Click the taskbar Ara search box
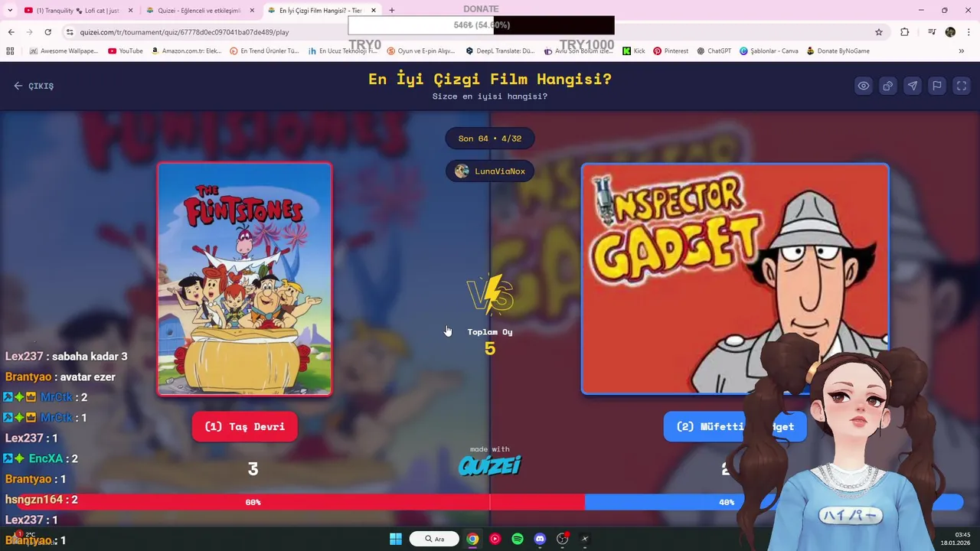 (434, 539)
